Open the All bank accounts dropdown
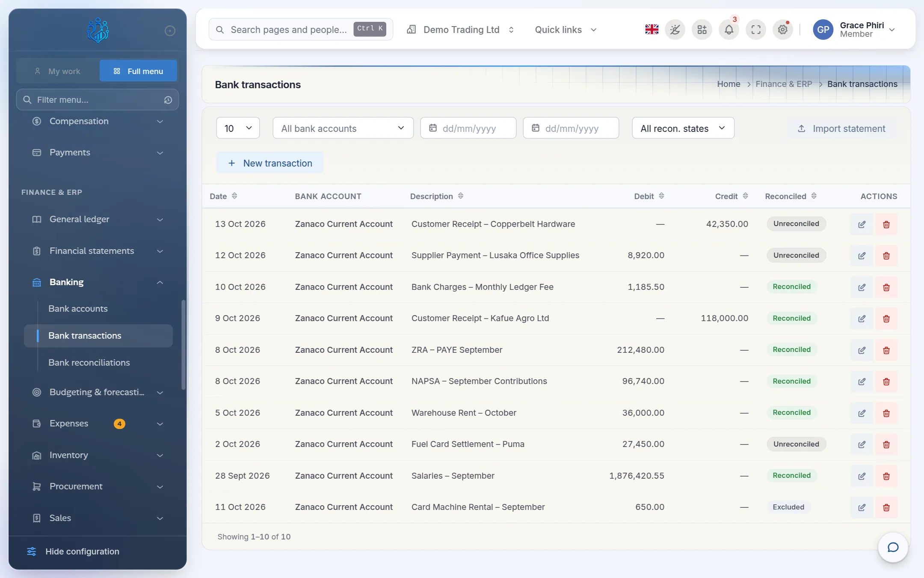Image resolution: width=924 pixels, height=578 pixels. click(x=343, y=128)
